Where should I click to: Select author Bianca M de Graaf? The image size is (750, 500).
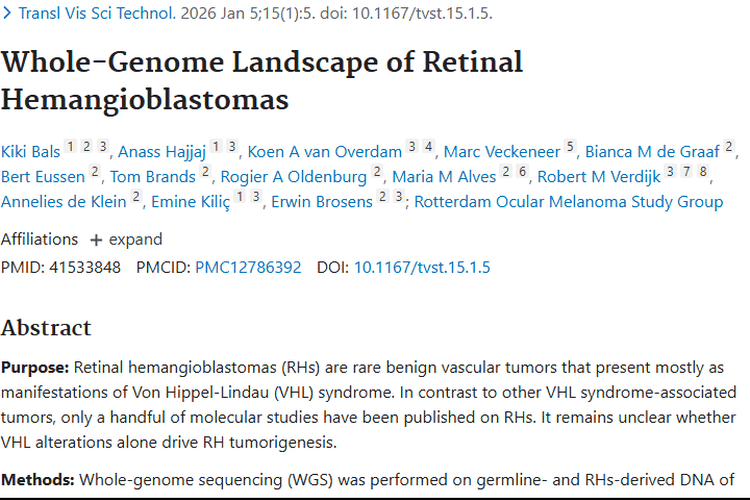tap(652, 152)
